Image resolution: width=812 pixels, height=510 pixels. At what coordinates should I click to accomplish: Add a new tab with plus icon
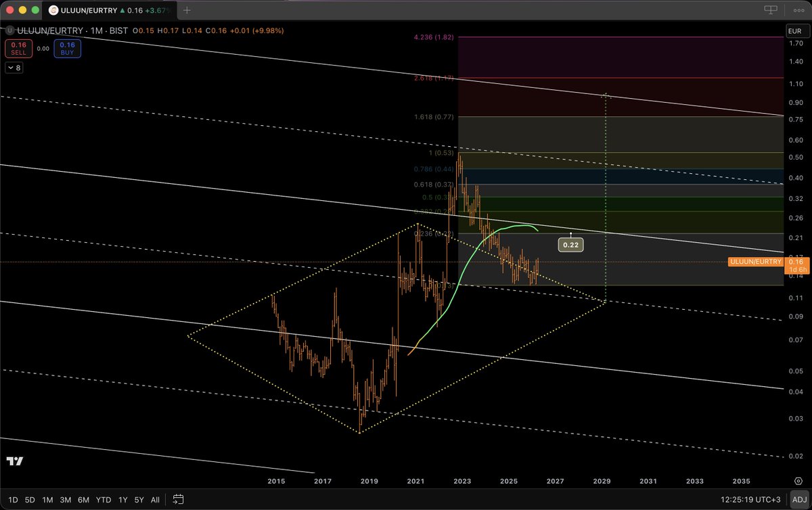point(187,10)
